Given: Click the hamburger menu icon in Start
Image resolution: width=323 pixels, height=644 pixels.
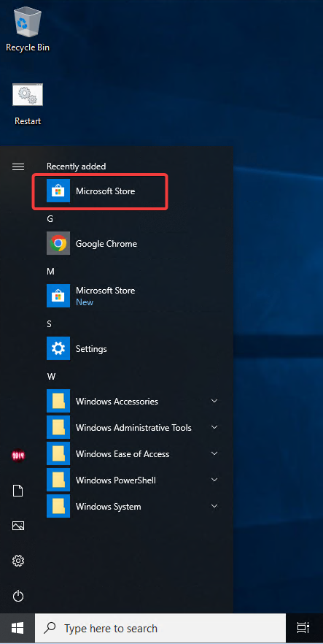Looking at the screenshot, I should pyautogui.click(x=18, y=166).
